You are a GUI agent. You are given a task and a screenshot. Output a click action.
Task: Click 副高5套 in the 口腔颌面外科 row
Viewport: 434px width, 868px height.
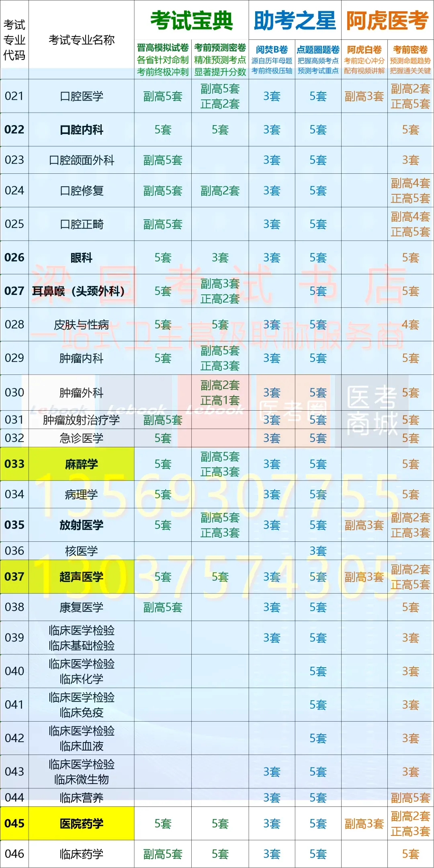click(x=163, y=160)
